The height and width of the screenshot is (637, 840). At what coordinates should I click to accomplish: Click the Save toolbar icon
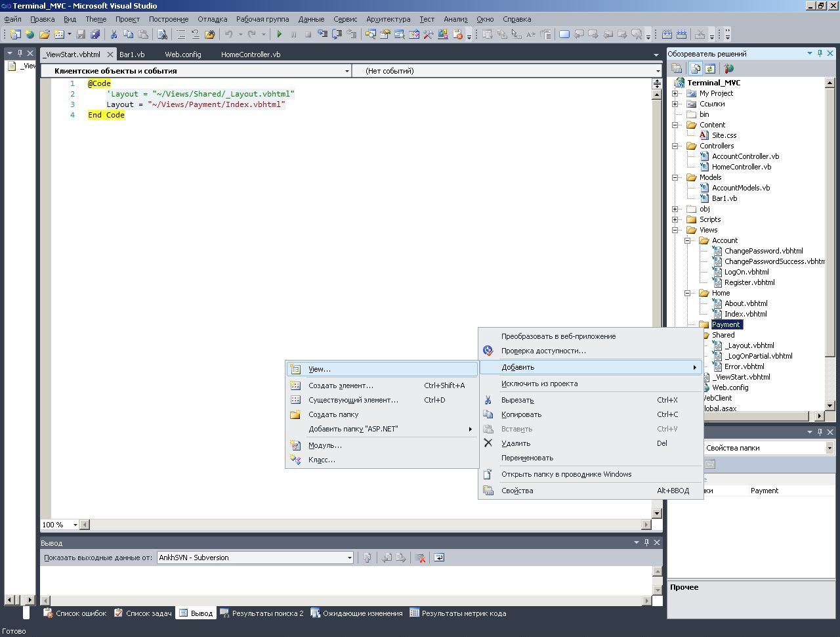tap(81, 34)
